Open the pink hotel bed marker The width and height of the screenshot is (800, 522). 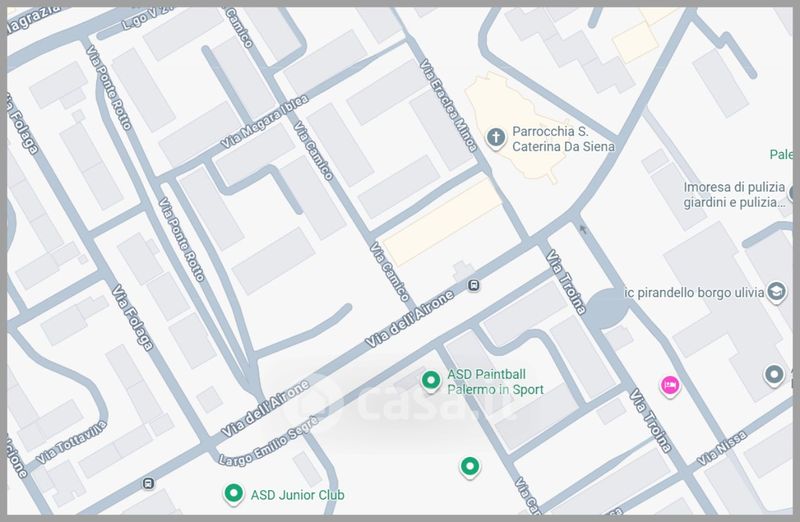pos(670,385)
